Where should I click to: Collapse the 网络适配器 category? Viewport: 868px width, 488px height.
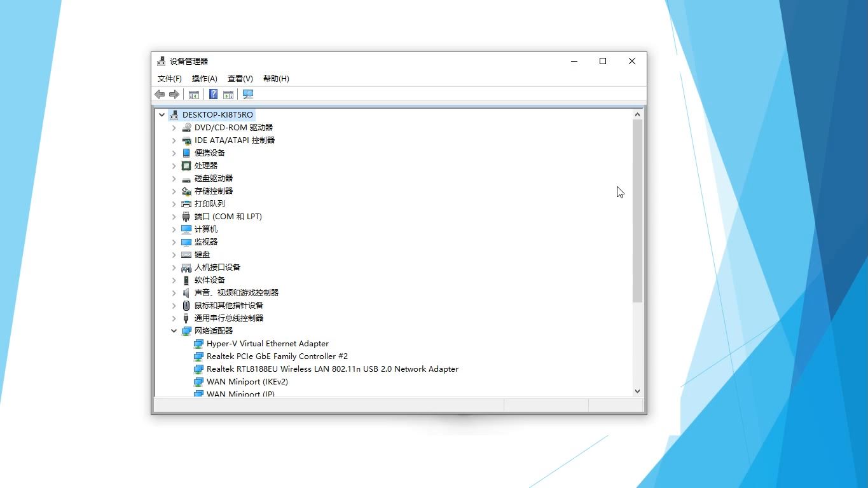[x=174, y=331]
